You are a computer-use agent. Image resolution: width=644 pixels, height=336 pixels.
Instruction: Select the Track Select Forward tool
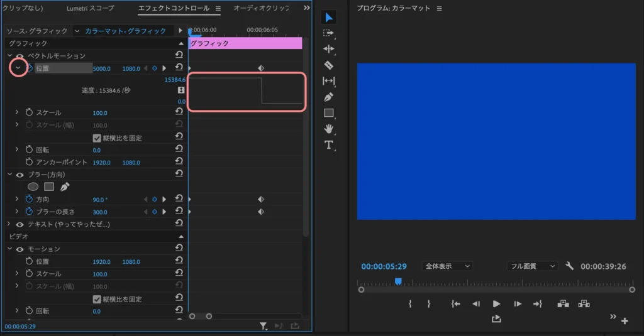click(x=328, y=33)
